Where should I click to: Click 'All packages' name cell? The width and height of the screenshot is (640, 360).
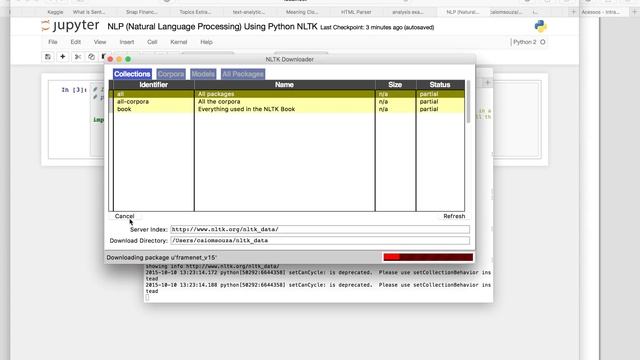click(216, 94)
